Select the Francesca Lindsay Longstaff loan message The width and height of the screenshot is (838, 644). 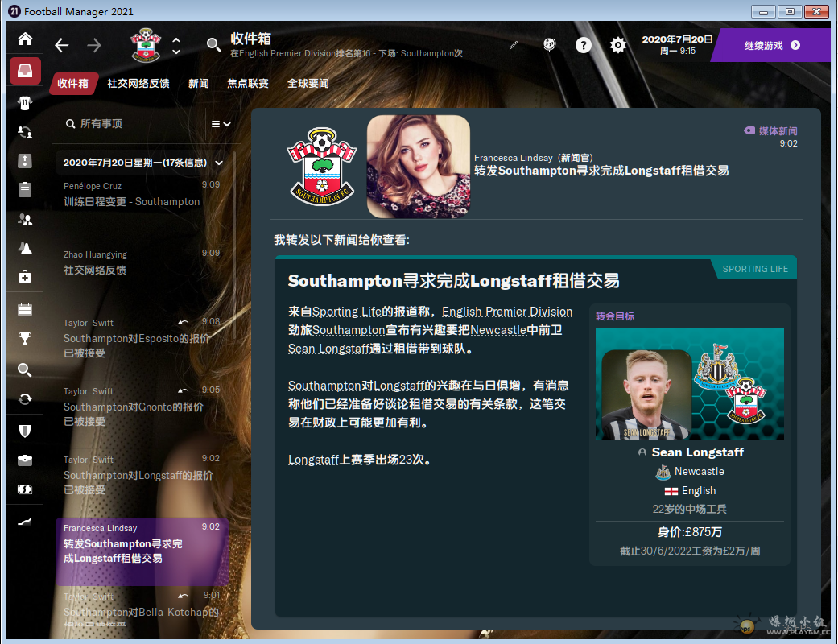coord(142,551)
